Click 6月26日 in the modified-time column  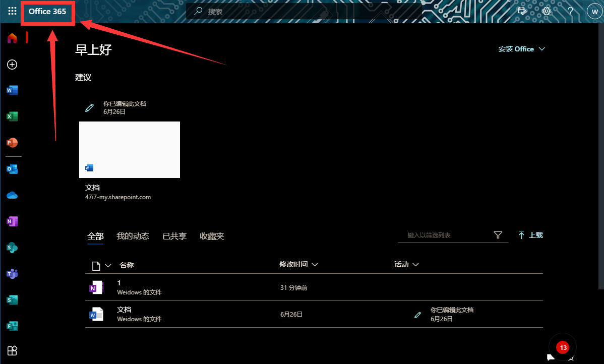[291, 314]
